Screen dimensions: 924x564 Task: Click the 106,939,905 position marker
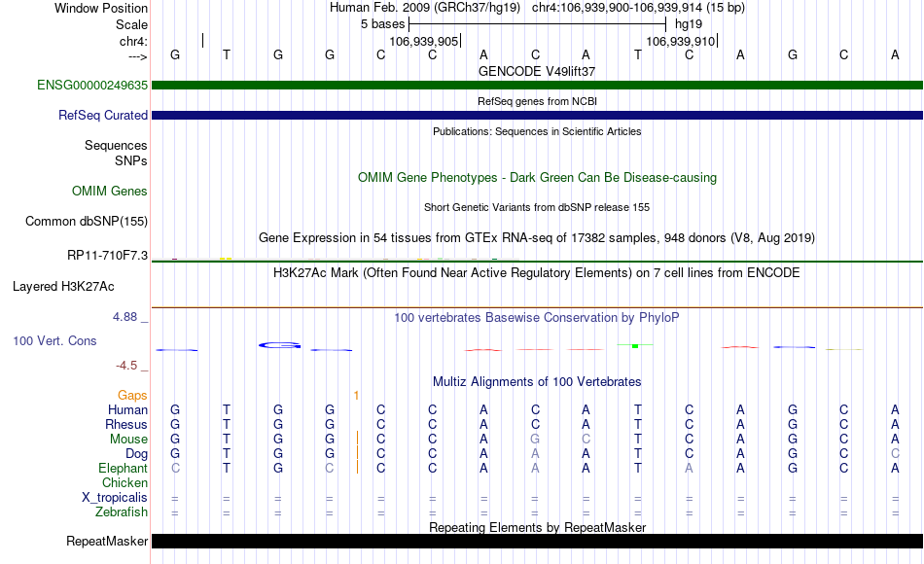[x=425, y=41]
